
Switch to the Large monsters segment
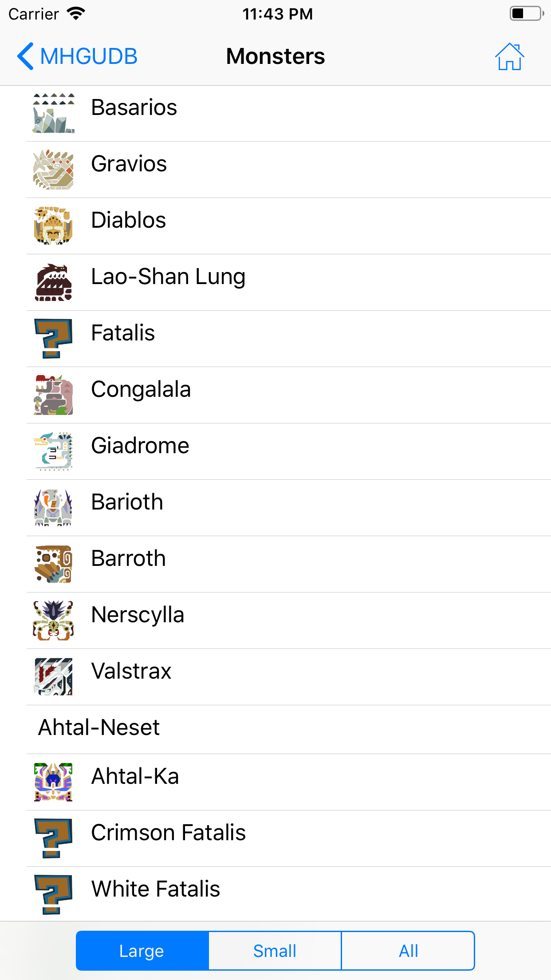[142, 951]
